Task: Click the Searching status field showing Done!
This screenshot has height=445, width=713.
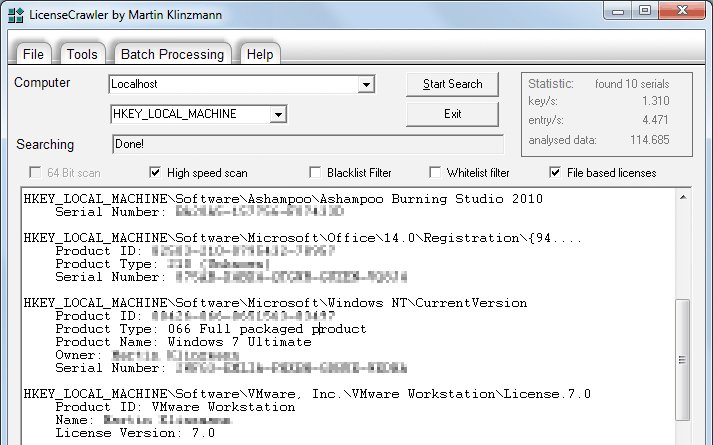Action: pyautogui.click(x=308, y=144)
